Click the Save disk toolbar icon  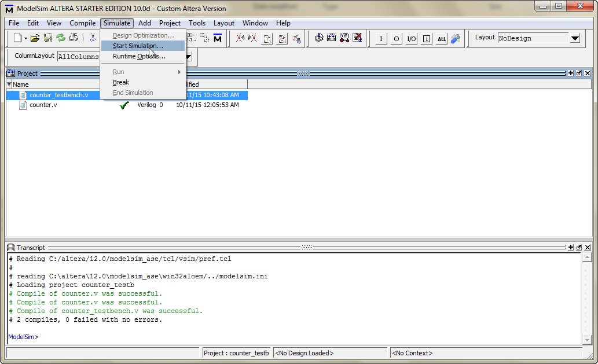(48, 38)
